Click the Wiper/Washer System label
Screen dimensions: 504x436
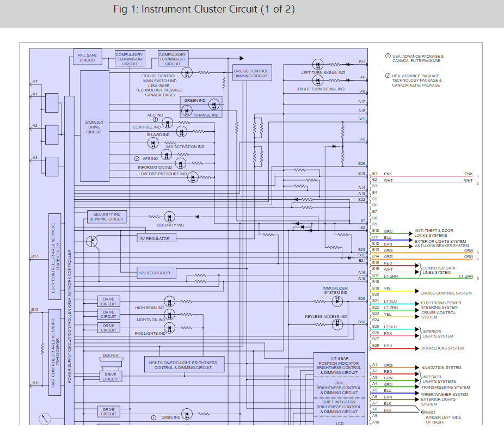[x=445, y=394]
